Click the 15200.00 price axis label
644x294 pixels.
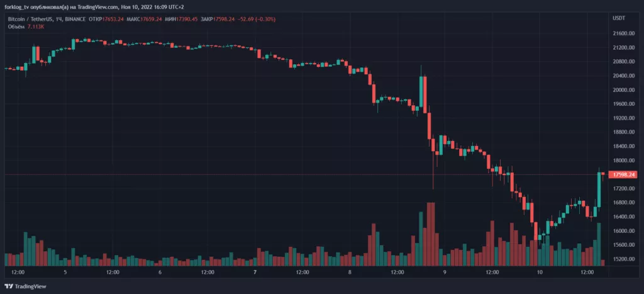coord(623,259)
